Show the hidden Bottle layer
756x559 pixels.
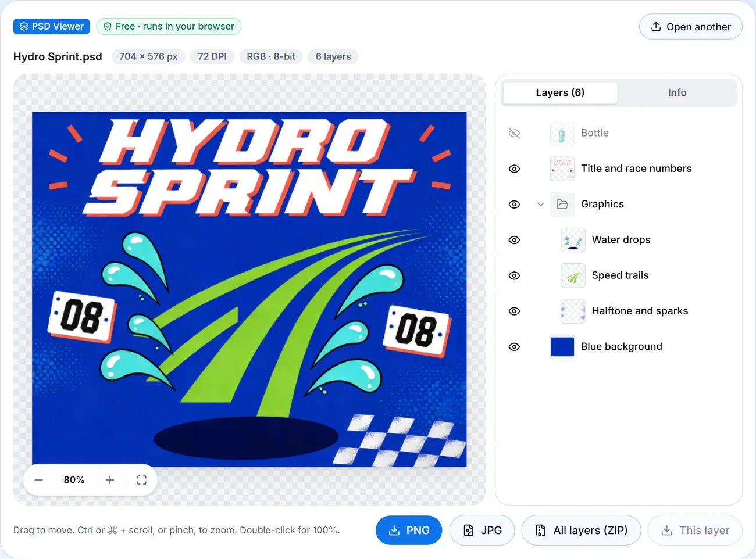tap(514, 133)
